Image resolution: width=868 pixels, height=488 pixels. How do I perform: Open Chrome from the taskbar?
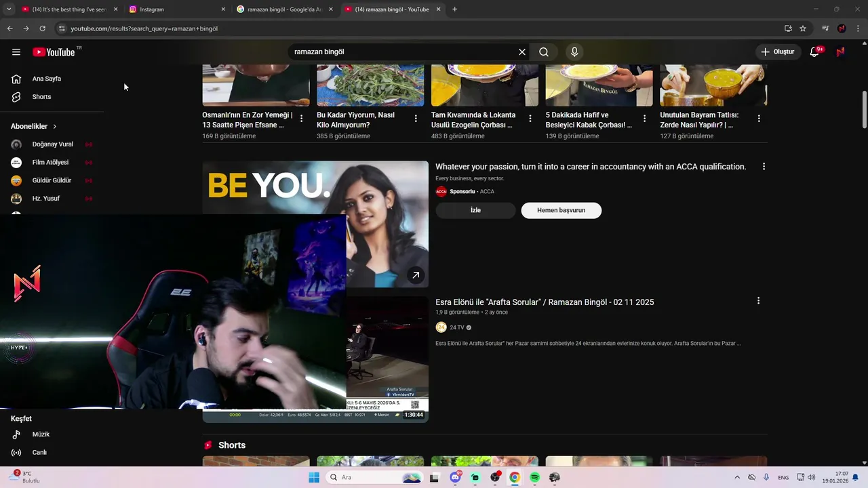point(515,477)
